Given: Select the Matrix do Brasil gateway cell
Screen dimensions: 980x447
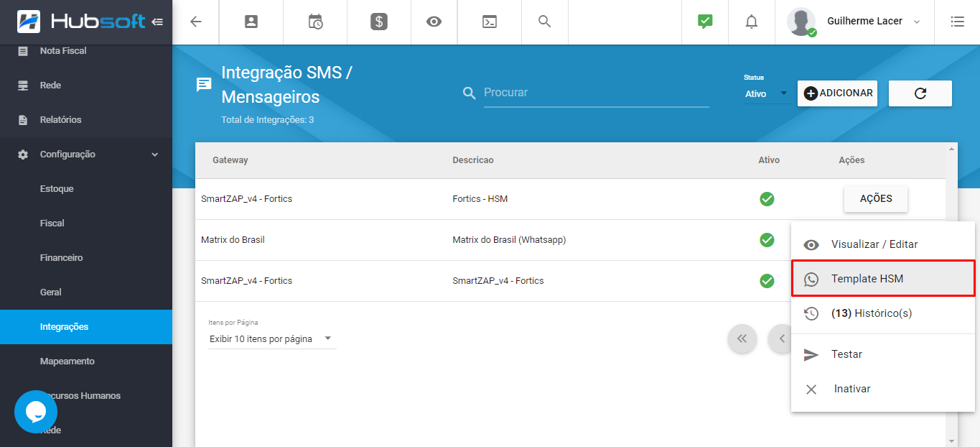Looking at the screenshot, I should coord(233,240).
